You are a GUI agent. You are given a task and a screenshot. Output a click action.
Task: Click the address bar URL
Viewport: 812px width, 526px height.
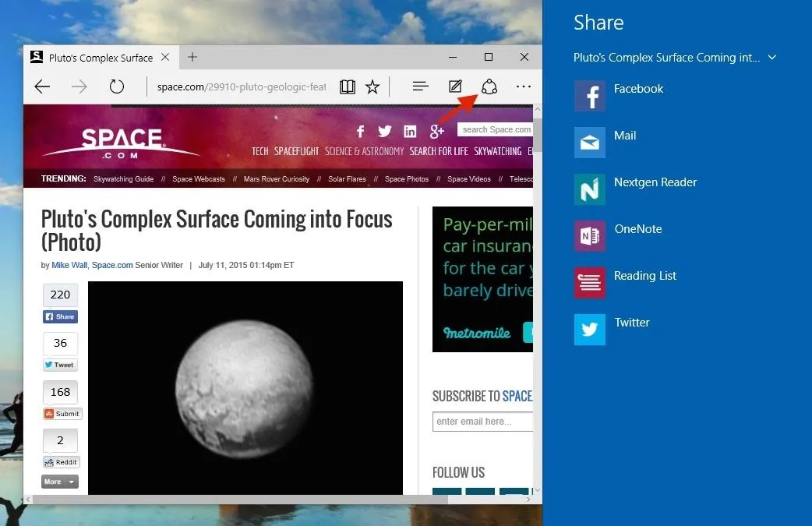pyautogui.click(x=242, y=87)
